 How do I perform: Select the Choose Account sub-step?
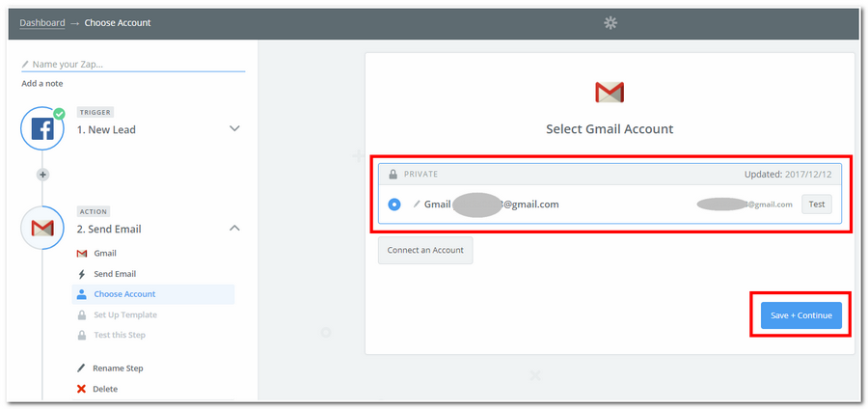[x=152, y=294]
